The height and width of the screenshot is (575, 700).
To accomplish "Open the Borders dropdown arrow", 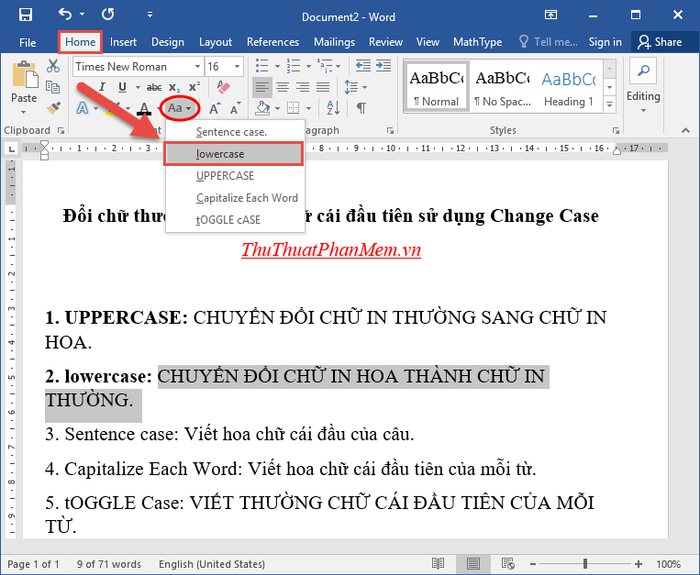I will [308, 108].
